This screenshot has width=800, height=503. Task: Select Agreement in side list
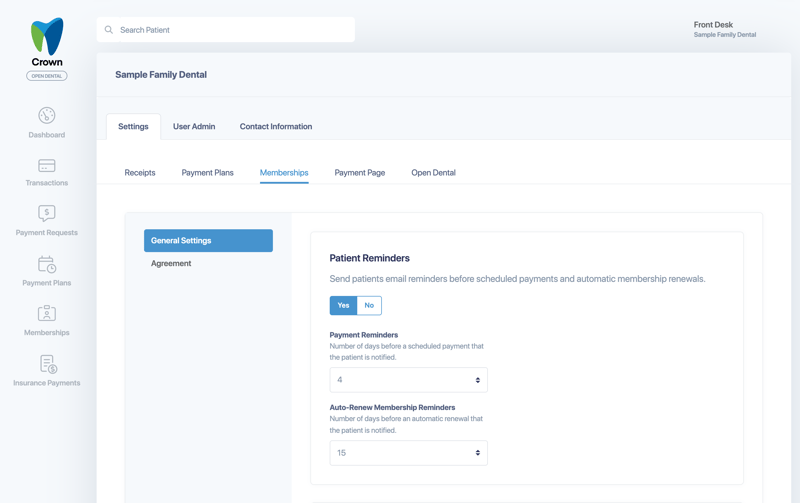(x=171, y=263)
